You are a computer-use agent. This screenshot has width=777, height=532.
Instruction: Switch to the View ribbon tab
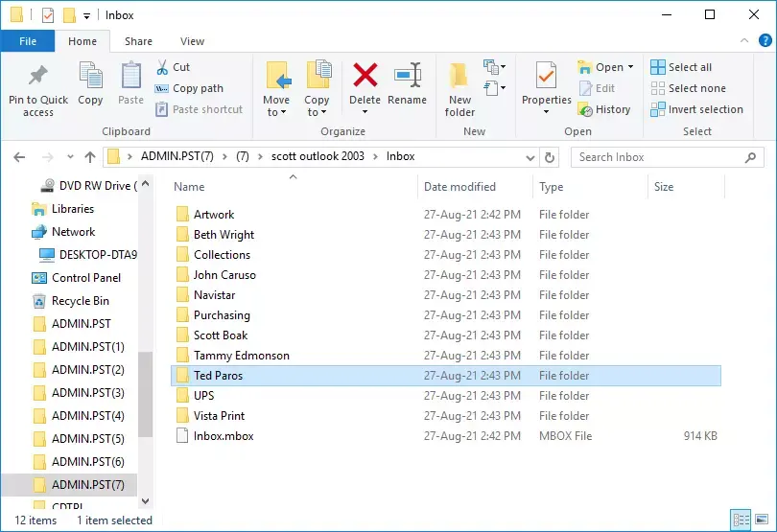coord(192,41)
